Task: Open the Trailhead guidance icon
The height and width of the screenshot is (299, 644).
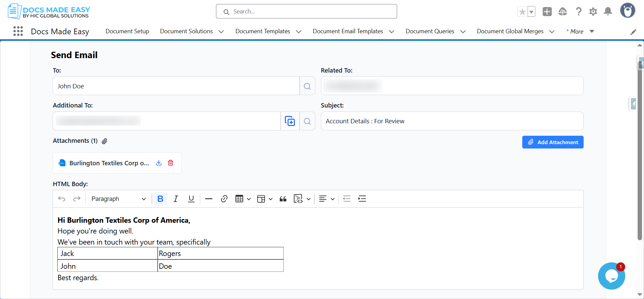Action: tap(563, 12)
